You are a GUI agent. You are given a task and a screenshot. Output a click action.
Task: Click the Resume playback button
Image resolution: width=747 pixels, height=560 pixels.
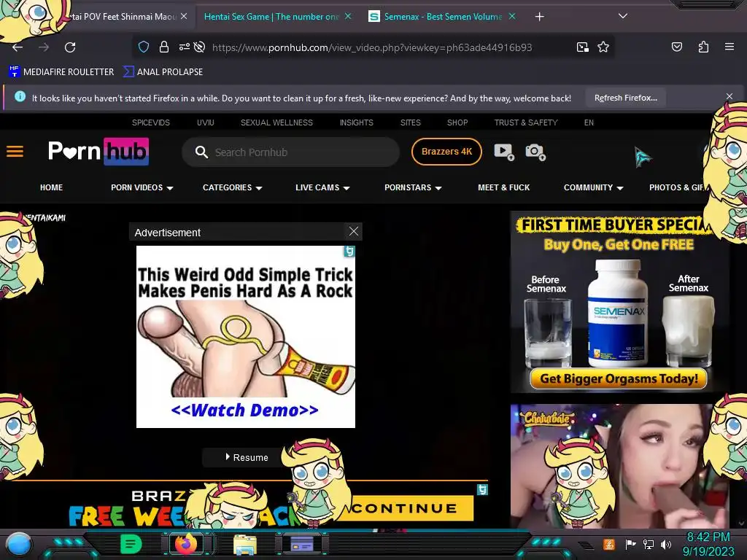pyautogui.click(x=247, y=457)
